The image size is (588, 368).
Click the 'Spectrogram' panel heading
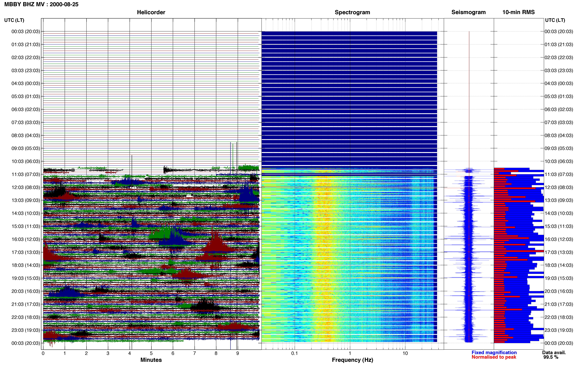coord(352,12)
